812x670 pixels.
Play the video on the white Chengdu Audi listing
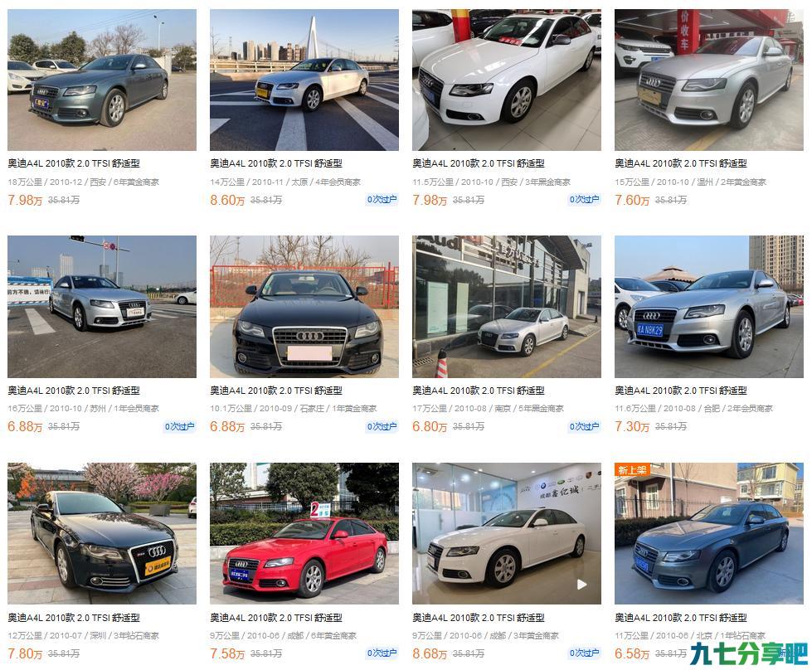coord(582,584)
